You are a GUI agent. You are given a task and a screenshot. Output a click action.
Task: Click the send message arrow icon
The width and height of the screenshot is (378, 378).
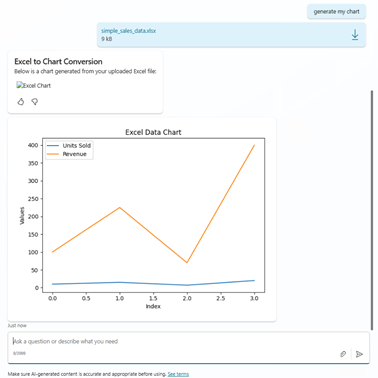(359, 354)
